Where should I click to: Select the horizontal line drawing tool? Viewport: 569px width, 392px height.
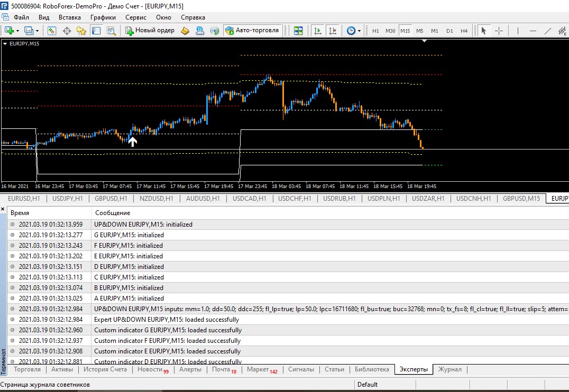(533, 31)
